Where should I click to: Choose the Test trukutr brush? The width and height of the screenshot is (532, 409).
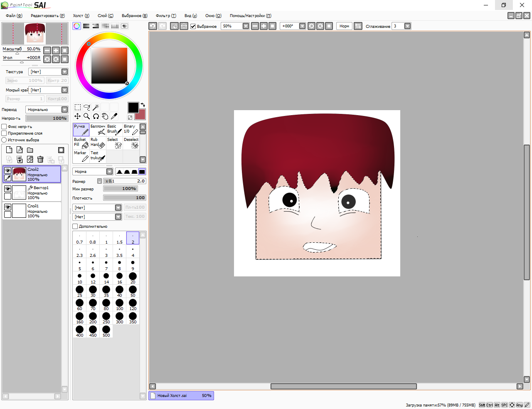point(98,156)
